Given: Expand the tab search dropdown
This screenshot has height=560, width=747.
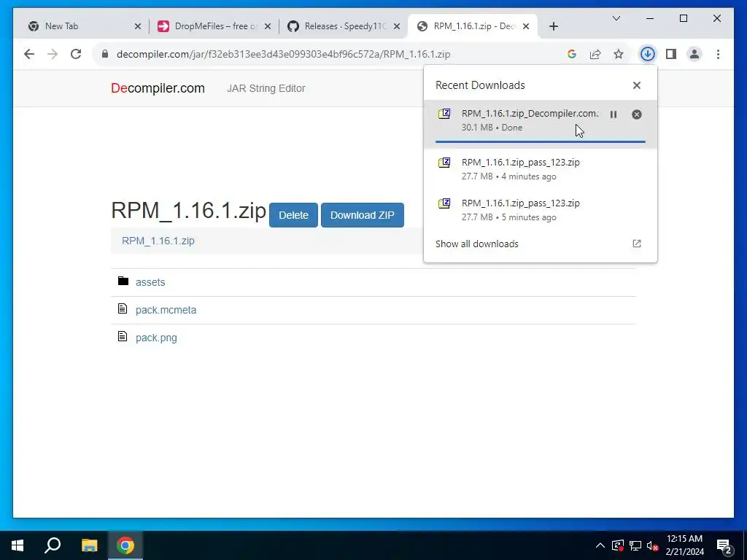Looking at the screenshot, I should [616, 18].
